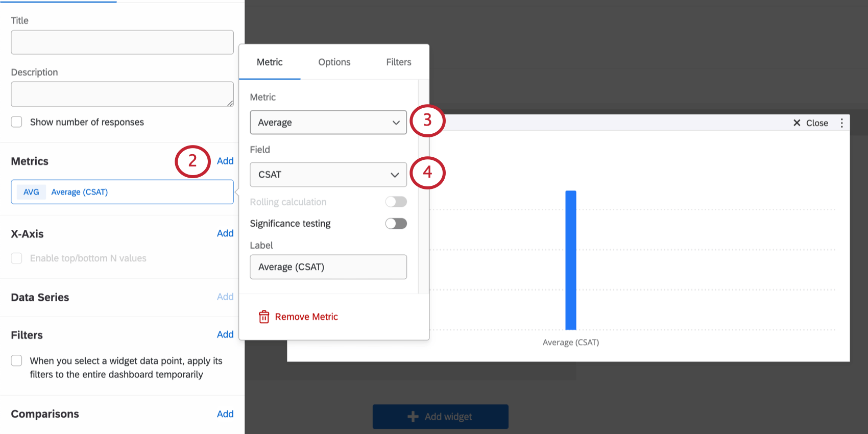Toggle the Rolling calculation switch
Image resolution: width=868 pixels, height=434 pixels.
pyautogui.click(x=396, y=202)
